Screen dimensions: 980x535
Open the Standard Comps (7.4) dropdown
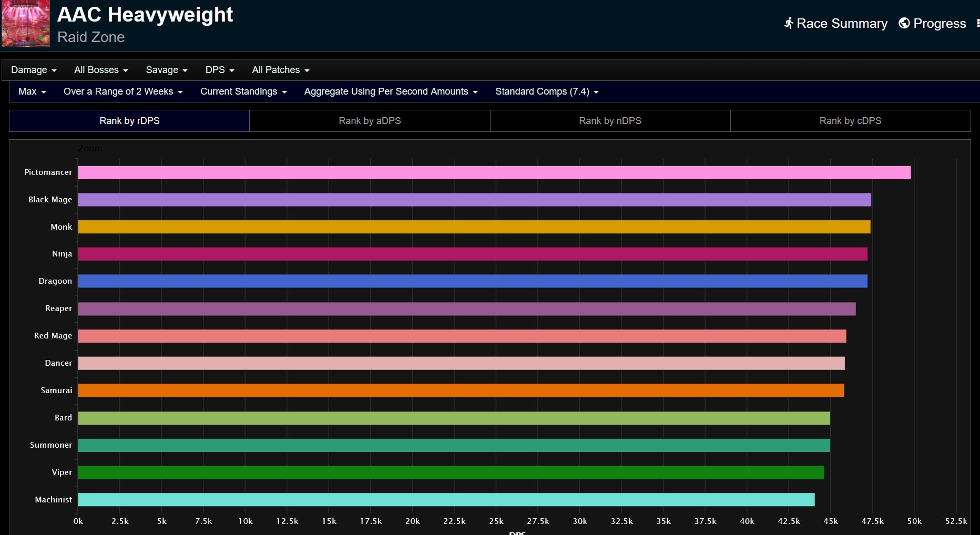[x=547, y=91]
